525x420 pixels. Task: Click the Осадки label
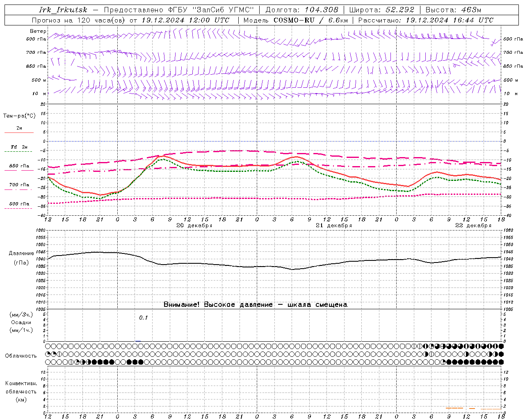click(21, 322)
